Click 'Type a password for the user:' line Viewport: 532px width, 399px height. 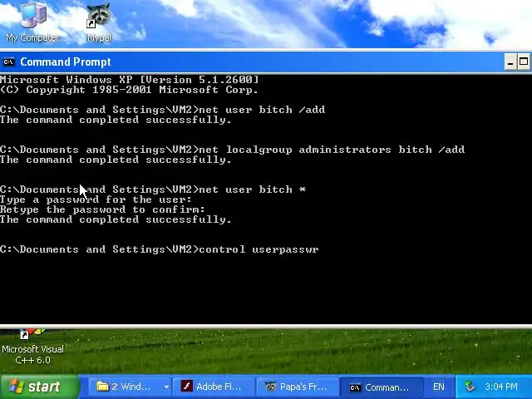coord(96,199)
